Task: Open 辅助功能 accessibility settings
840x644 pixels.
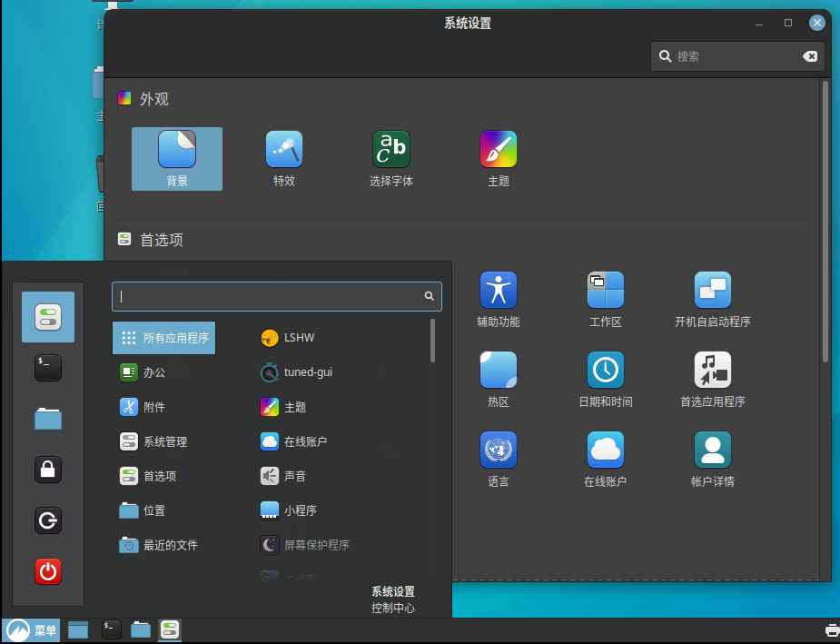Action: (499, 299)
